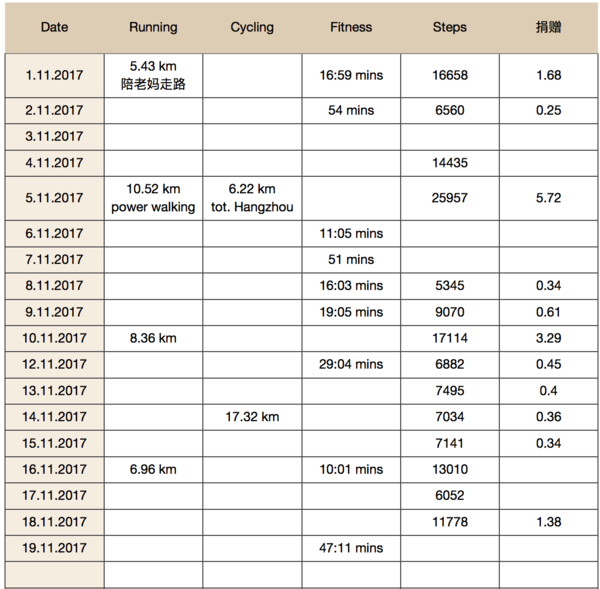
Task: Select the steps value 14435
Action: tap(450, 163)
